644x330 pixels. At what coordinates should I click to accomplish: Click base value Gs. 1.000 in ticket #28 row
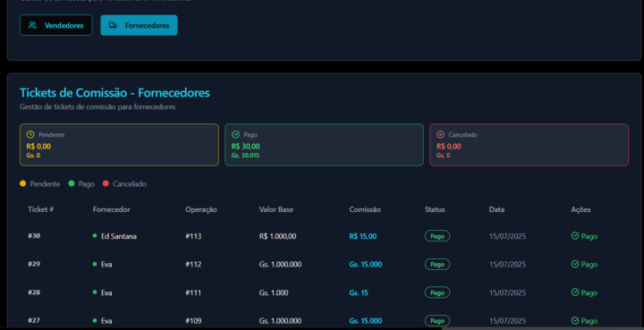pos(274,292)
